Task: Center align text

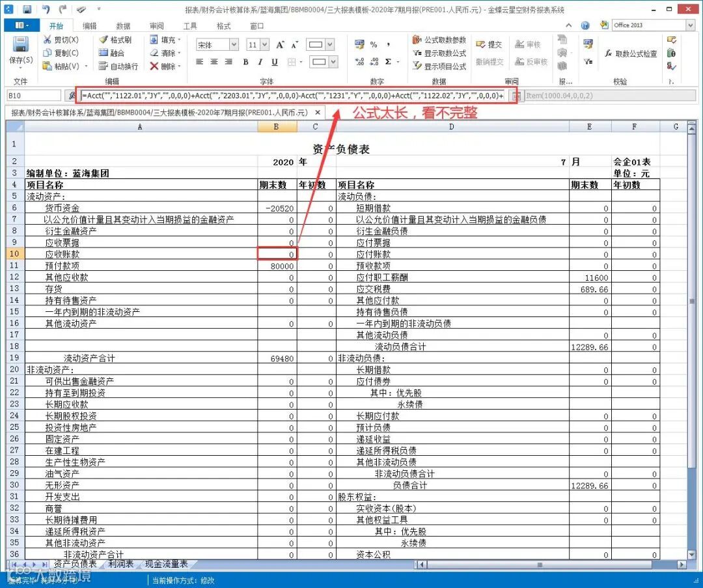Action: 214,62
